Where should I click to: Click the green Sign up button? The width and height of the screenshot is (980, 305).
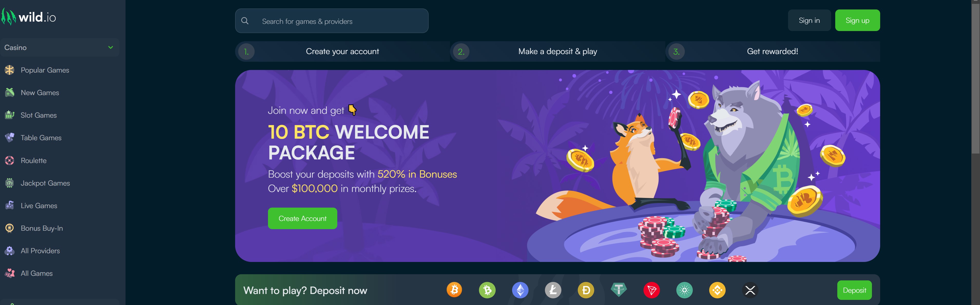coord(857,21)
